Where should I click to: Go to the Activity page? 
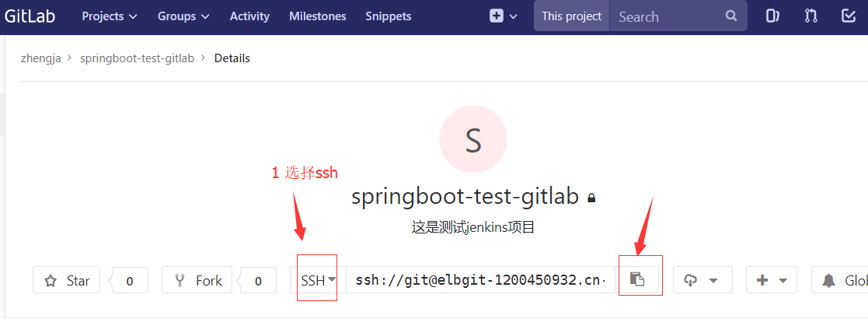pos(249,16)
